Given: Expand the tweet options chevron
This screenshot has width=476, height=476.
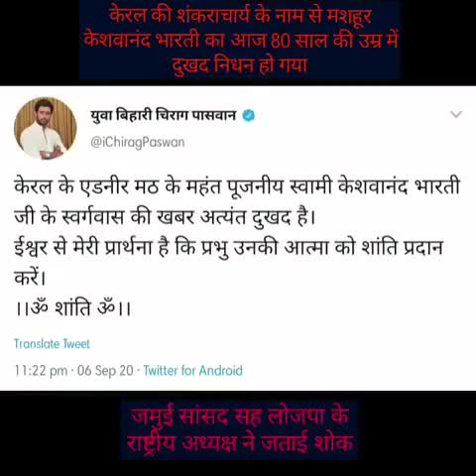Looking at the screenshot, I should (456, 114).
